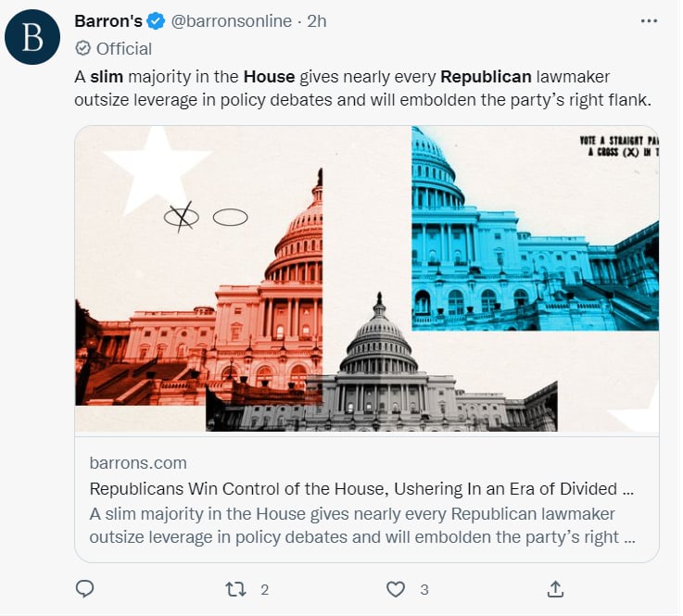683x616 pixels.
Task: Click the like count 3
Action: tap(424, 590)
